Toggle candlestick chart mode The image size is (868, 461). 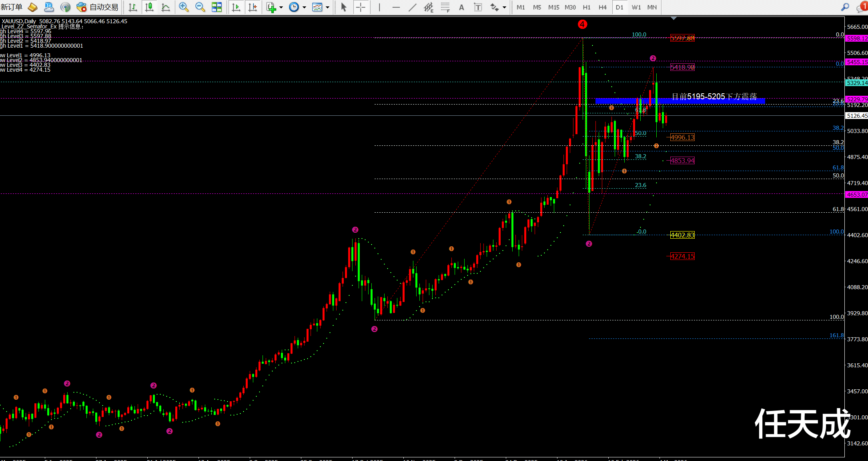(149, 7)
